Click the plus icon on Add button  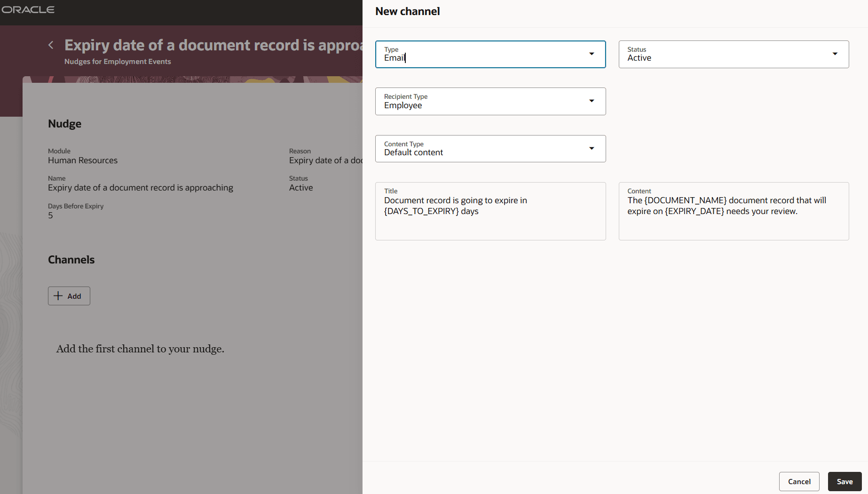pos(58,295)
